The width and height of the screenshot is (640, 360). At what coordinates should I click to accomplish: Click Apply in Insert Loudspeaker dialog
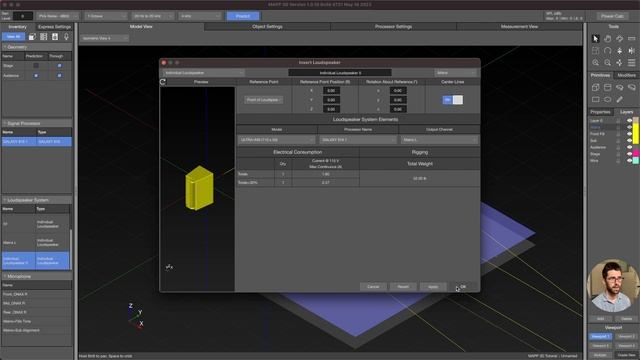pyautogui.click(x=433, y=287)
